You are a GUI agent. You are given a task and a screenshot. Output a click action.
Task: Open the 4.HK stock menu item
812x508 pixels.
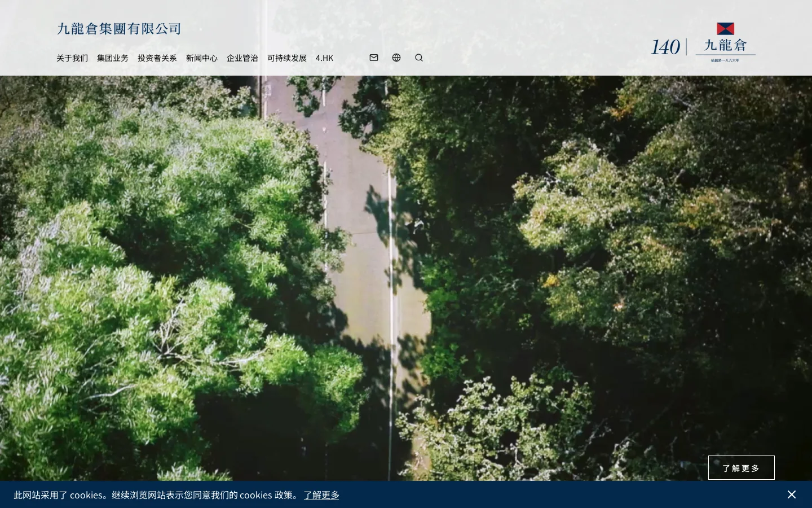[324, 58]
